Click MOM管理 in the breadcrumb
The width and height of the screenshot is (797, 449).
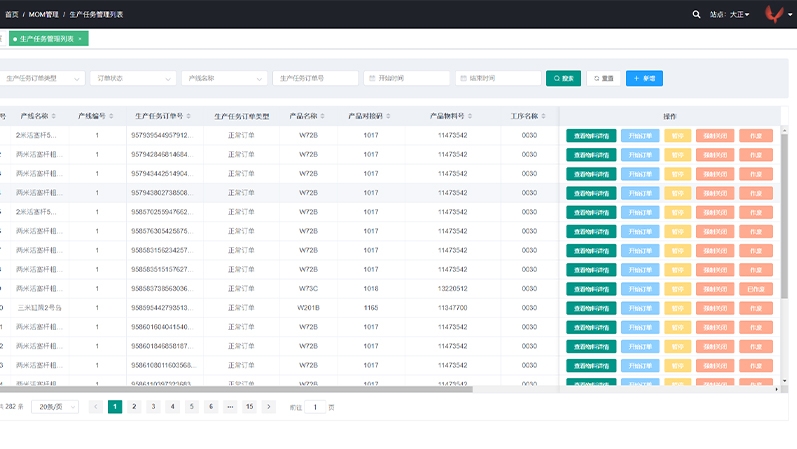pos(45,15)
